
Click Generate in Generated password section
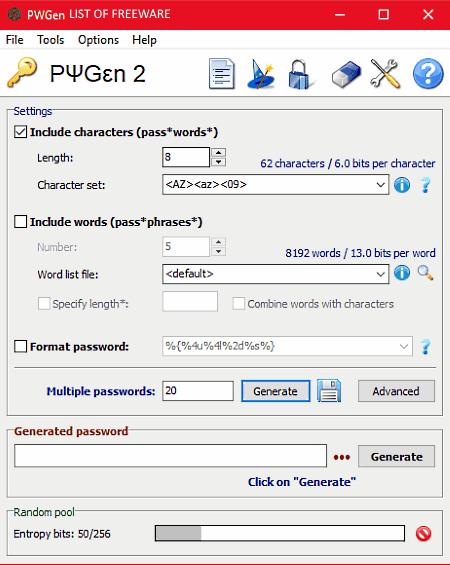pyautogui.click(x=396, y=457)
